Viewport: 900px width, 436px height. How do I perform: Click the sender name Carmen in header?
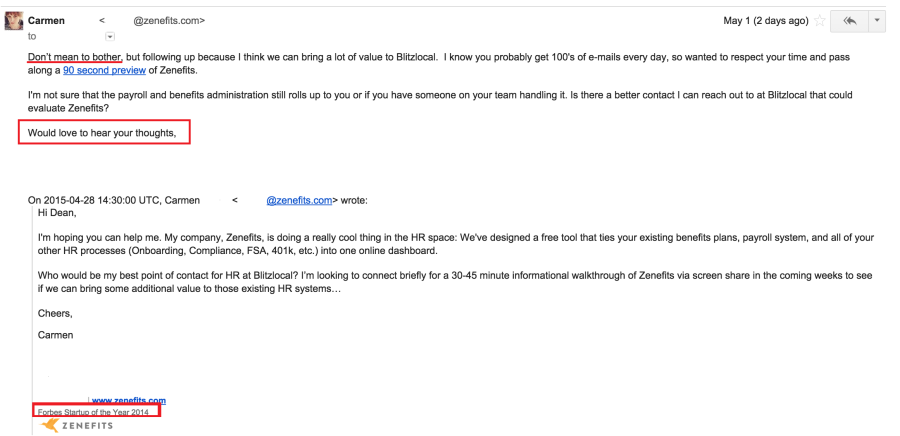tap(47, 20)
